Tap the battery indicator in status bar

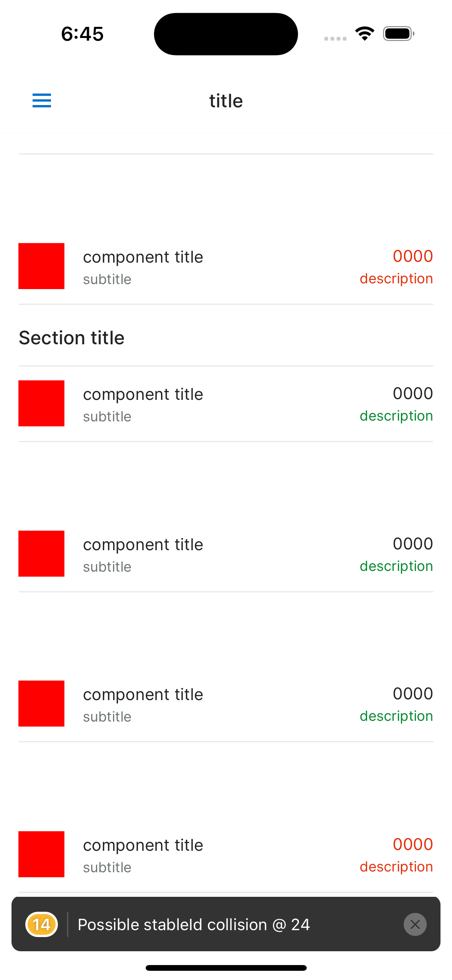tap(398, 33)
